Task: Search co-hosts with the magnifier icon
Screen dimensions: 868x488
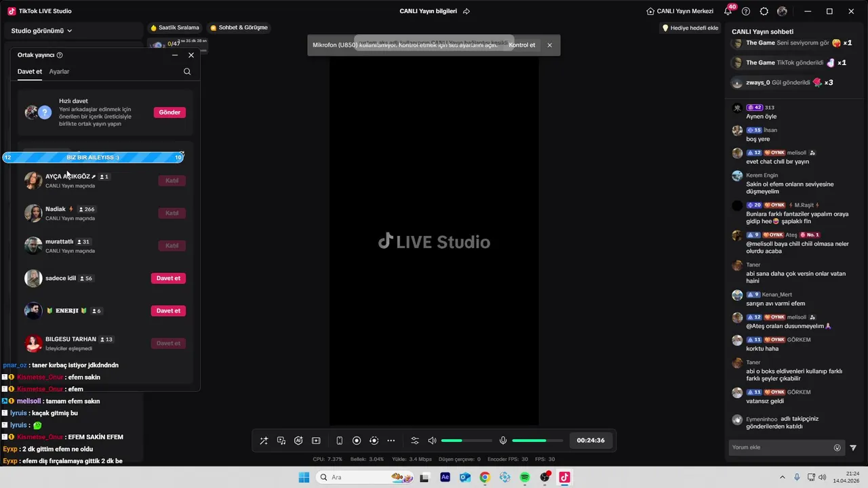Action: click(187, 72)
